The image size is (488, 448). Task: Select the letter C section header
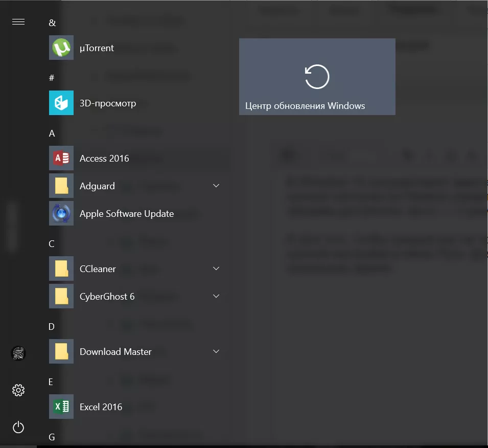click(x=52, y=244)
